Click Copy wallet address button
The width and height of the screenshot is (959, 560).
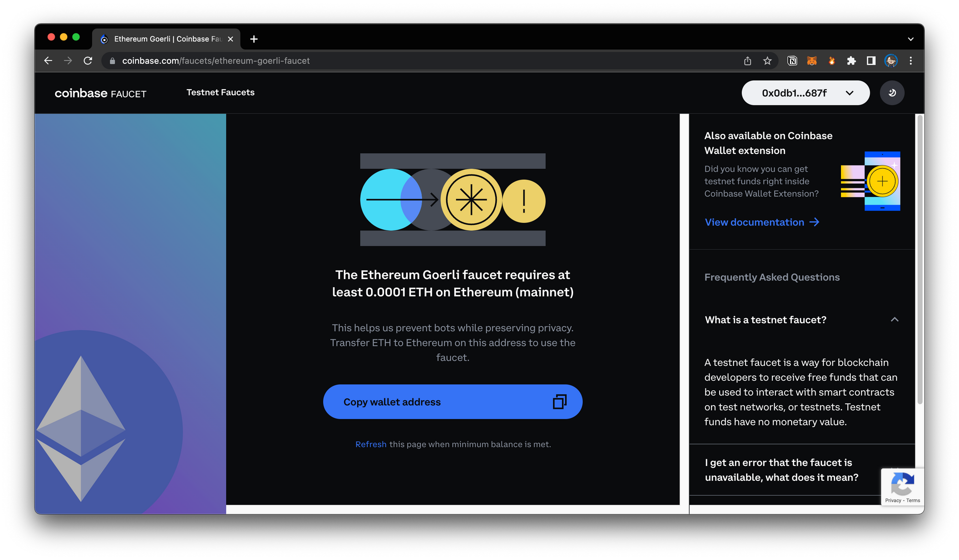(453, 402)
